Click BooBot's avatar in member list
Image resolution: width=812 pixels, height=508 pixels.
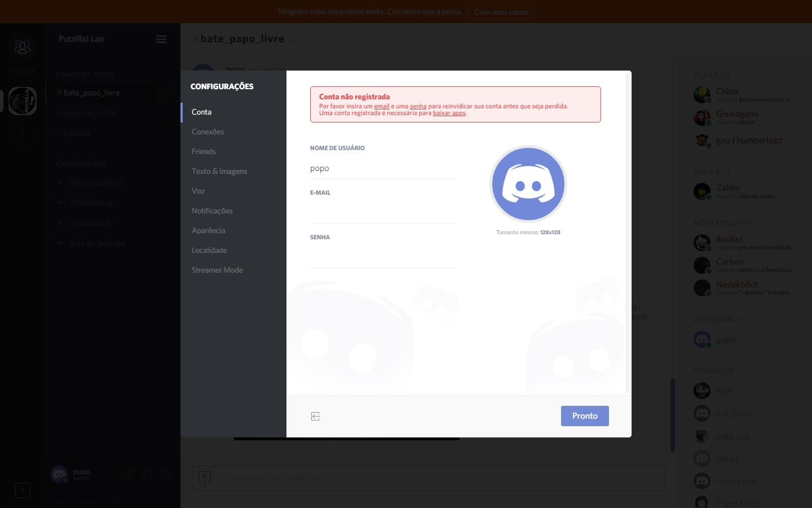click(x=702, y=243)
